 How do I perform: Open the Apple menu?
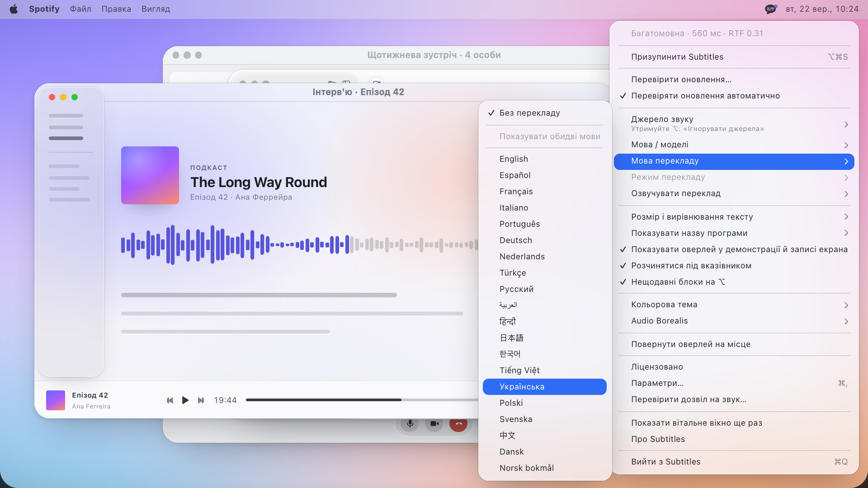14,9
